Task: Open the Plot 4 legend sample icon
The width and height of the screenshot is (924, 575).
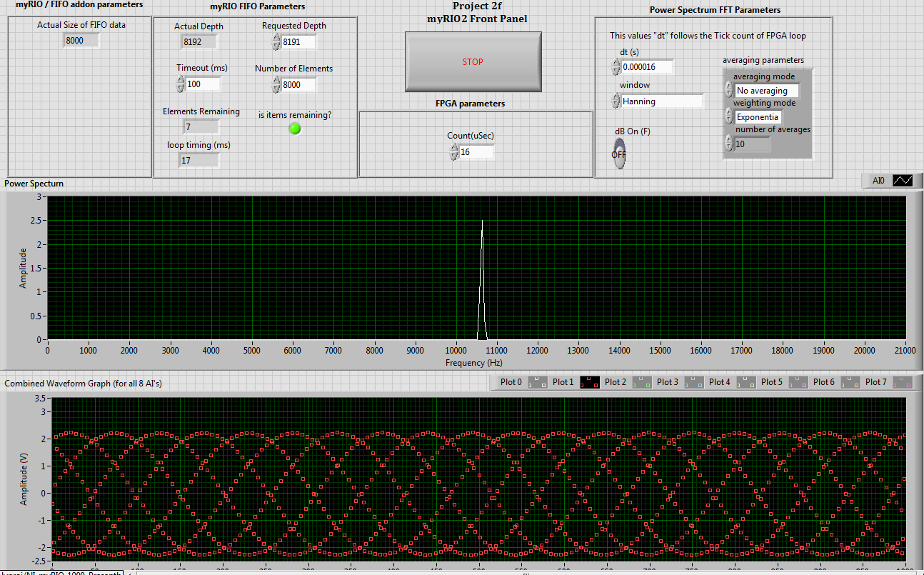Action: [746, 382]
